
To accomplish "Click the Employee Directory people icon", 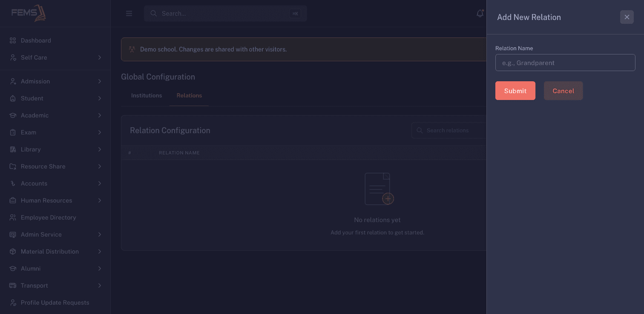I will coord(13,217).
